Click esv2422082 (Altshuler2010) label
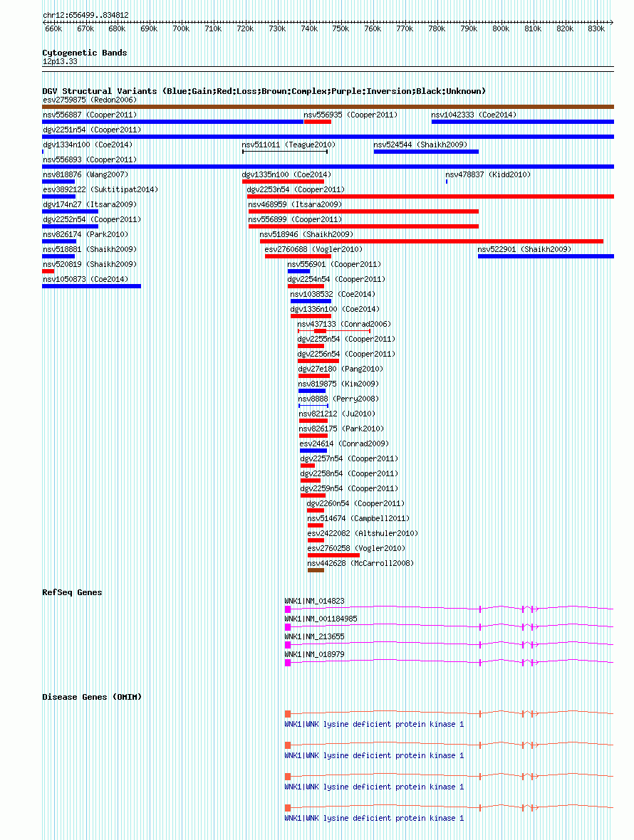Viewport: 634px width, 840px height. [x=363, y=535]
